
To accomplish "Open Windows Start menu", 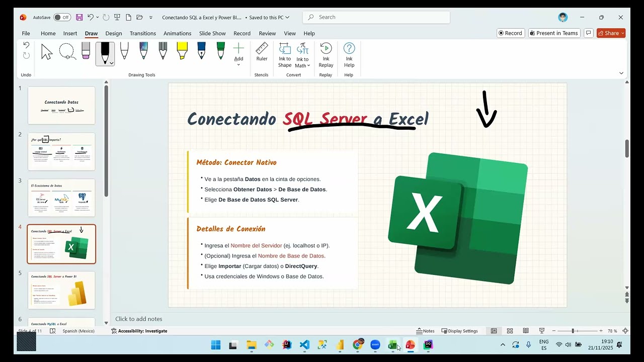I will 216,345.
